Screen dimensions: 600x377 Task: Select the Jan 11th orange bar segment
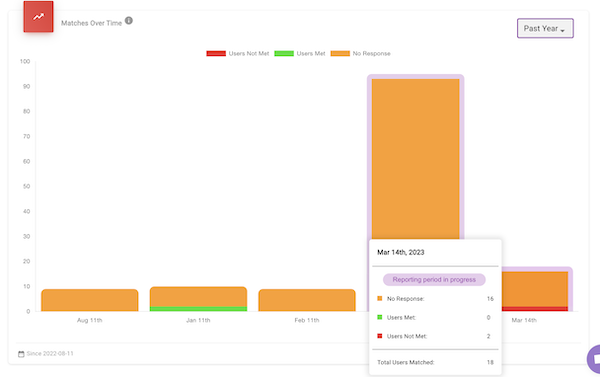click(198, 297)
